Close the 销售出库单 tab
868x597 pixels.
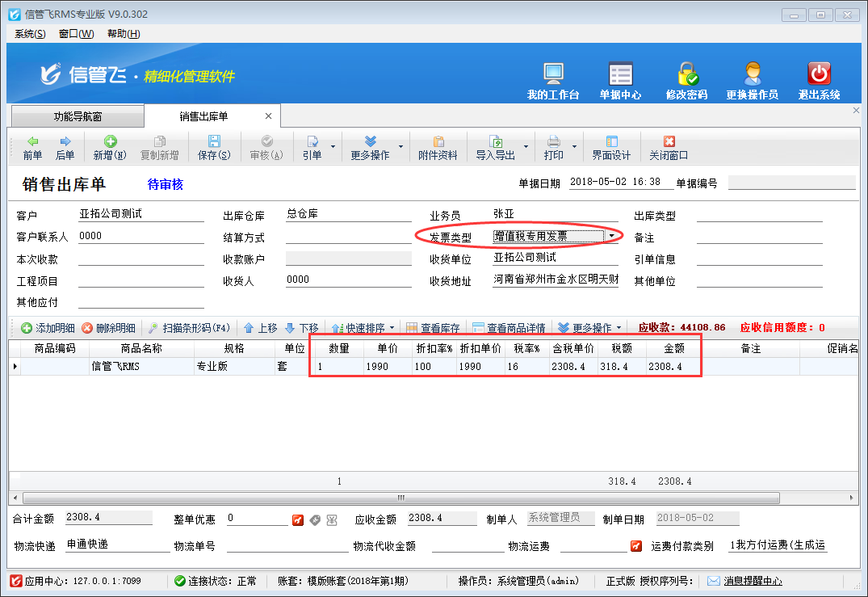click(269, 116)
